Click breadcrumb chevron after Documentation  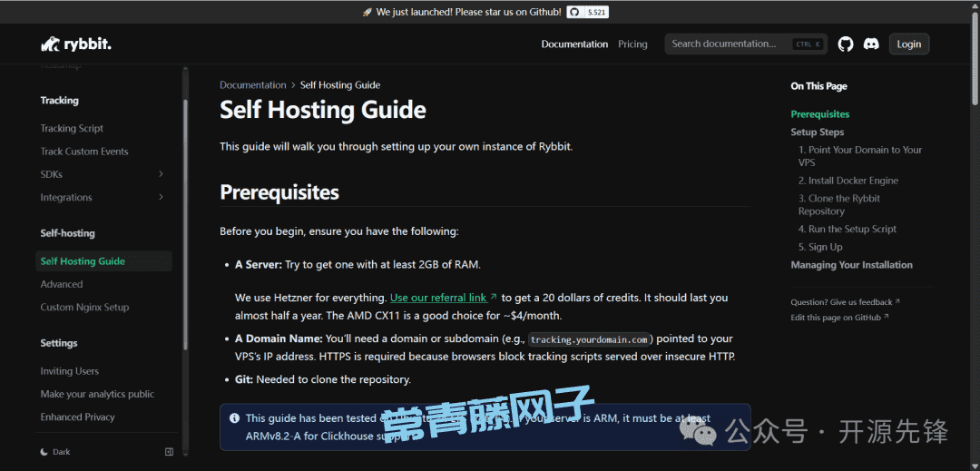[x=293, y=85]
